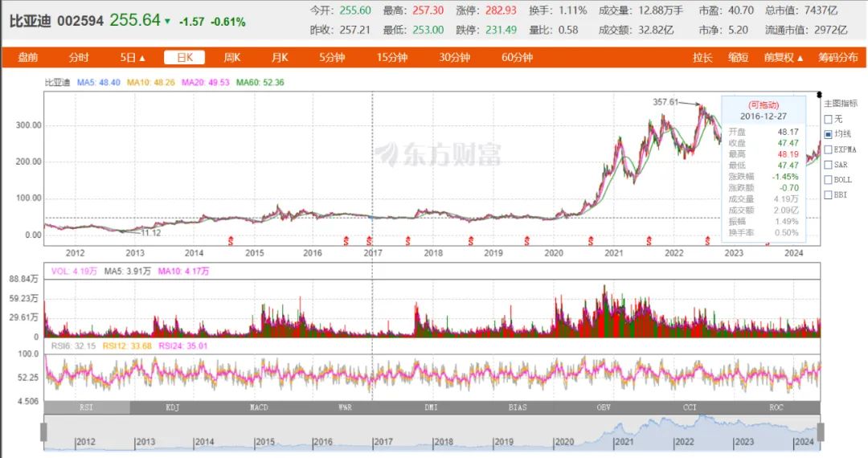Click the red S marker between 2020 and 2021
This screenshot has height=458, width=868.
591,240
